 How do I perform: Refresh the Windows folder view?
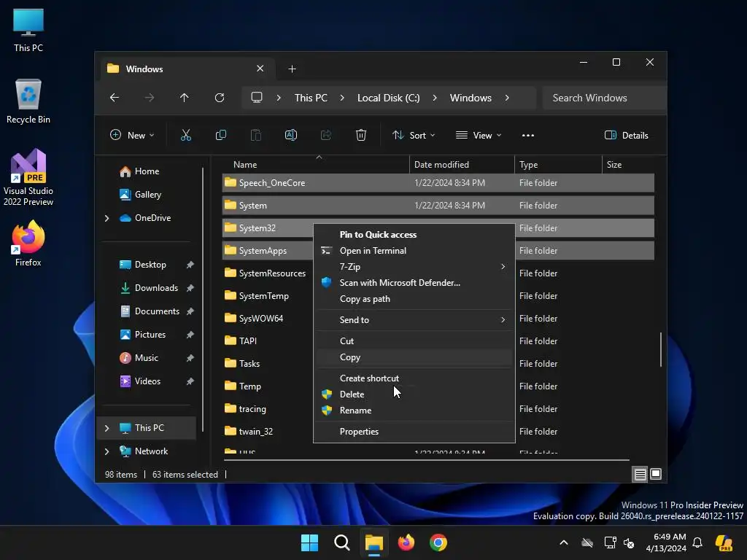point(220,98)
